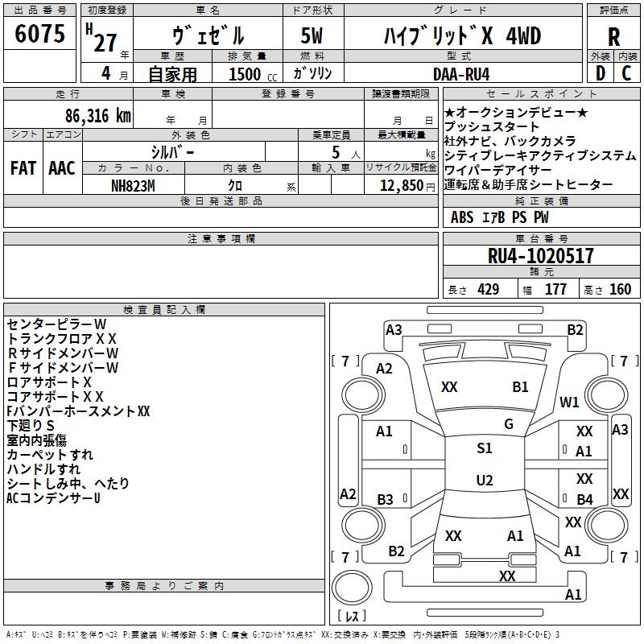Screen dimensions: 644x644
Task: Select the grade ハイブリッドX 4WD
Action: (462, 36)
